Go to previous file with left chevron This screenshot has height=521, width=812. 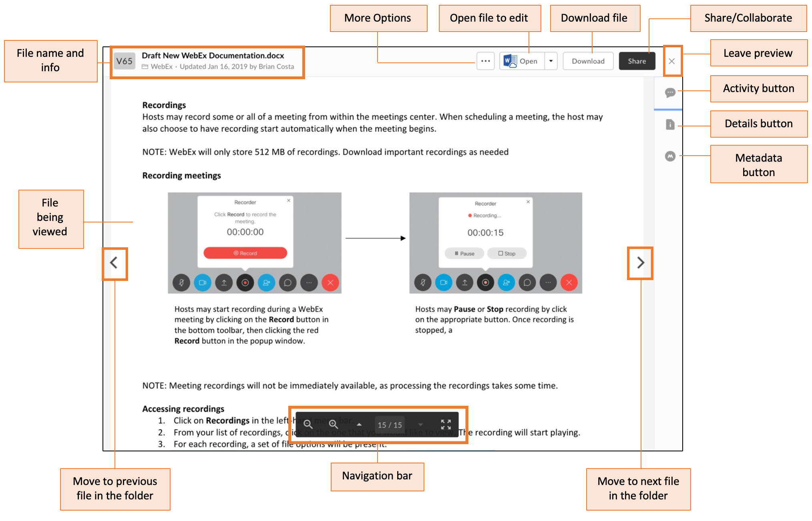114,263
